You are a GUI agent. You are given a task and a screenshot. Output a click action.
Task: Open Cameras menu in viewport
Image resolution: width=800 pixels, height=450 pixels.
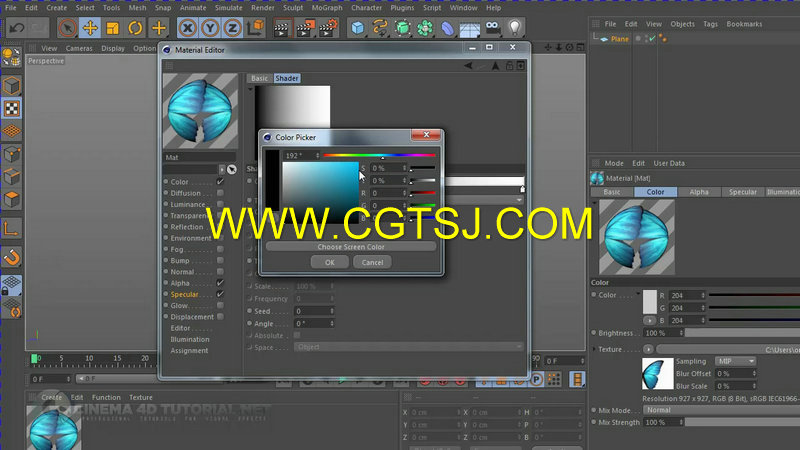[79, 48]
